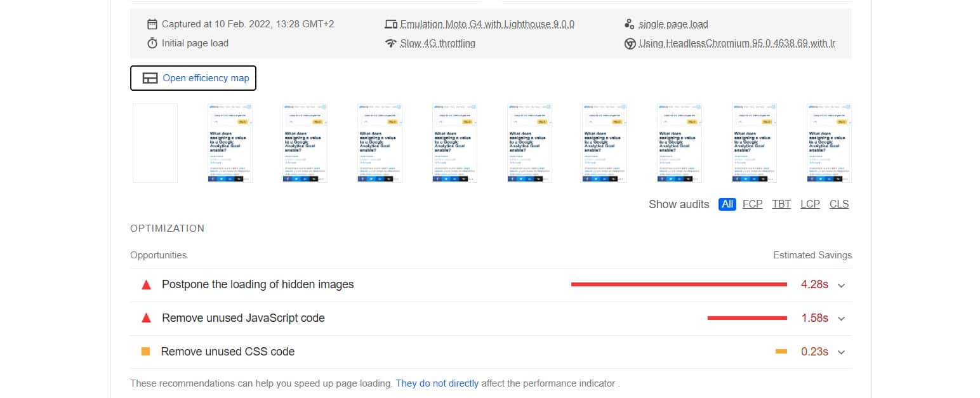The height and width of the screenshot is (398, 980).
Task: Click the efficiency map layout icon
Action: [x=150, y=78]
